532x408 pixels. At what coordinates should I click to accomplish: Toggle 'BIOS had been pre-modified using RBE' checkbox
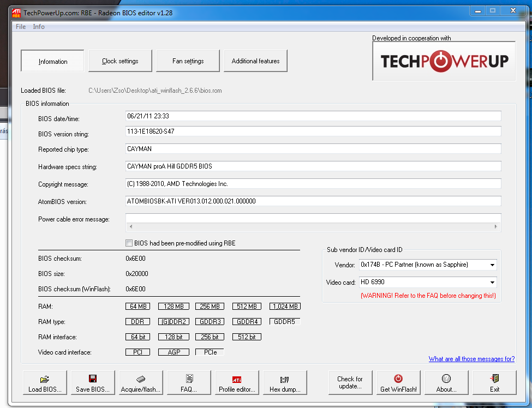(129, 243)
